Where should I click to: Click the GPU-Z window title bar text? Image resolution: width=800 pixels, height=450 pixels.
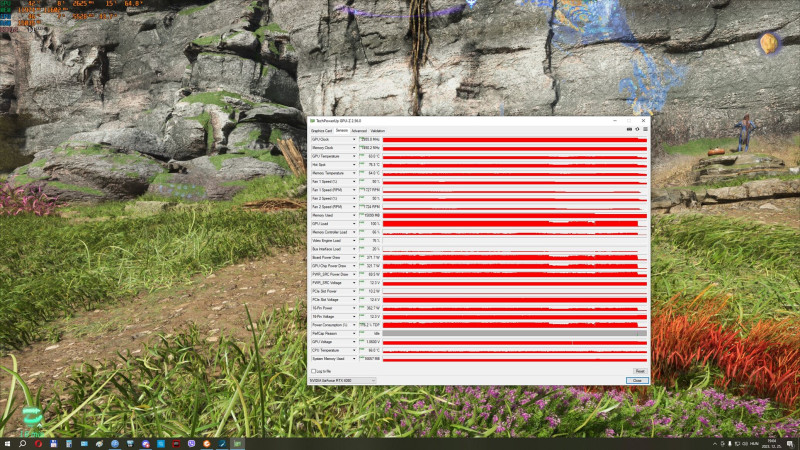(x=339, y=121)
